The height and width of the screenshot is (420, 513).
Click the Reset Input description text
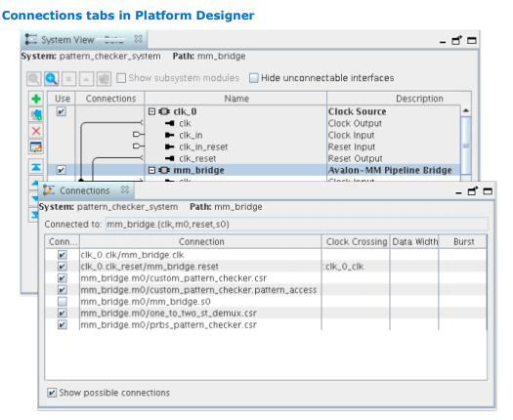(x=352, y=147)
